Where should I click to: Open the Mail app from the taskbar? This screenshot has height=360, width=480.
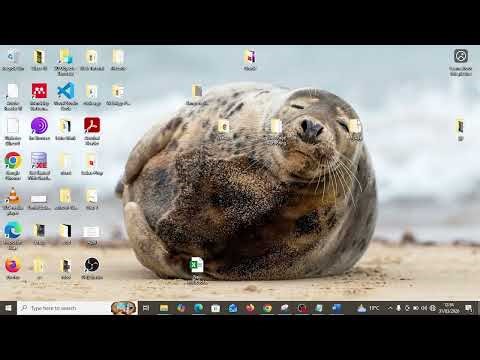coord(233,308)
